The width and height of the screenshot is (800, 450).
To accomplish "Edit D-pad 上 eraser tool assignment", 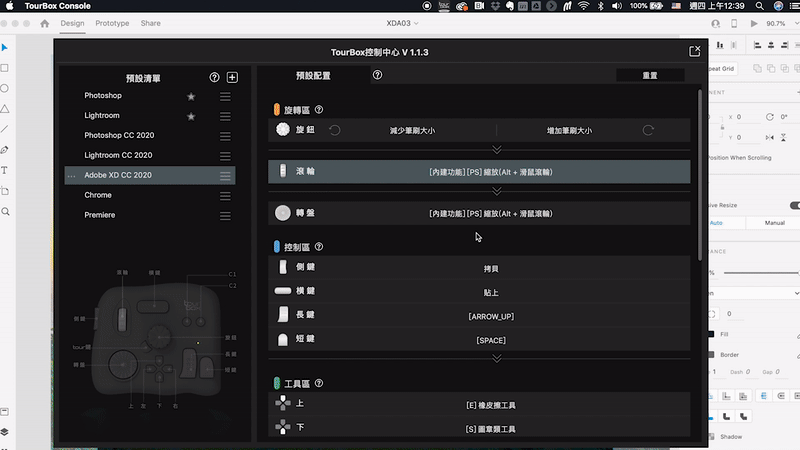I will [491, 405].
